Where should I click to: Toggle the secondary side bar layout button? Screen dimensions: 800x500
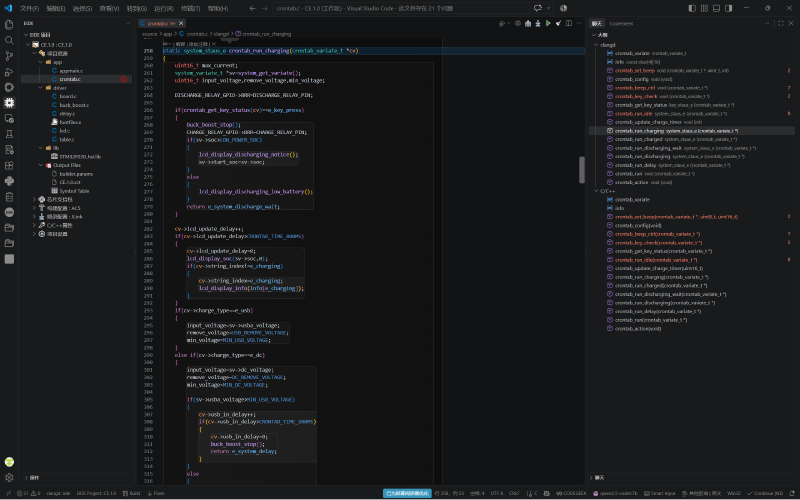(x=729, y=8)
